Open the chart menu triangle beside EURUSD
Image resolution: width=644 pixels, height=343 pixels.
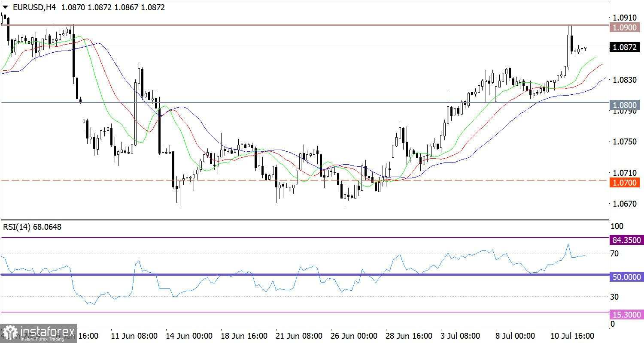5,8
